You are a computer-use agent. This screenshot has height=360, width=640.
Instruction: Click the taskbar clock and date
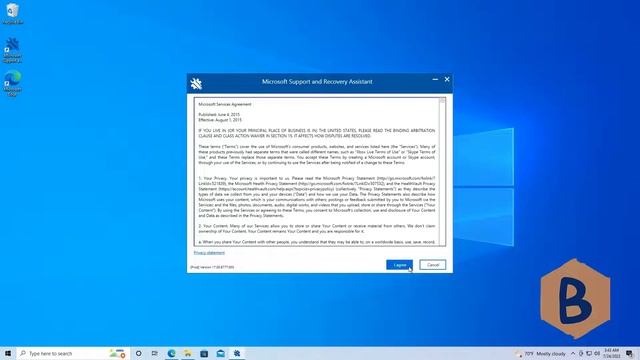pyautogui.click(x=611, y=353)
